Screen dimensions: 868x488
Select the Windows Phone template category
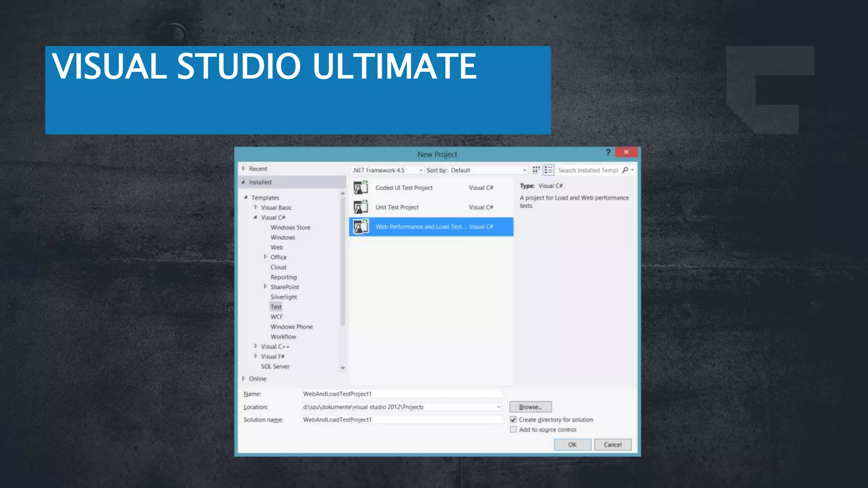292,327
